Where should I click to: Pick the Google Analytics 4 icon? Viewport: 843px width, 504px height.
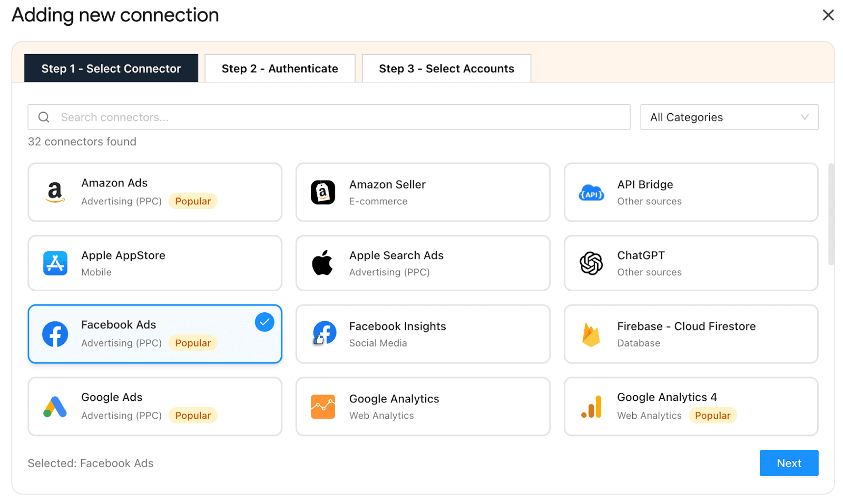point(591,407)
